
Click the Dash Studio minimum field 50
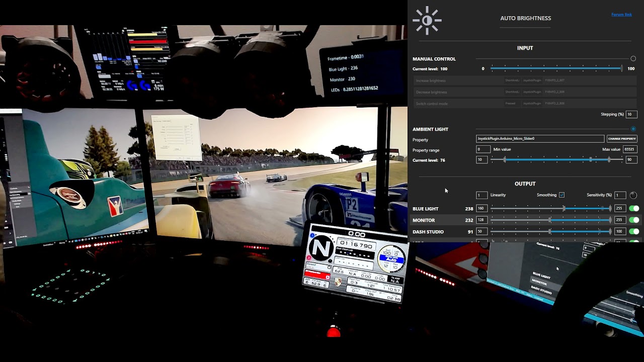click(481, 232)
